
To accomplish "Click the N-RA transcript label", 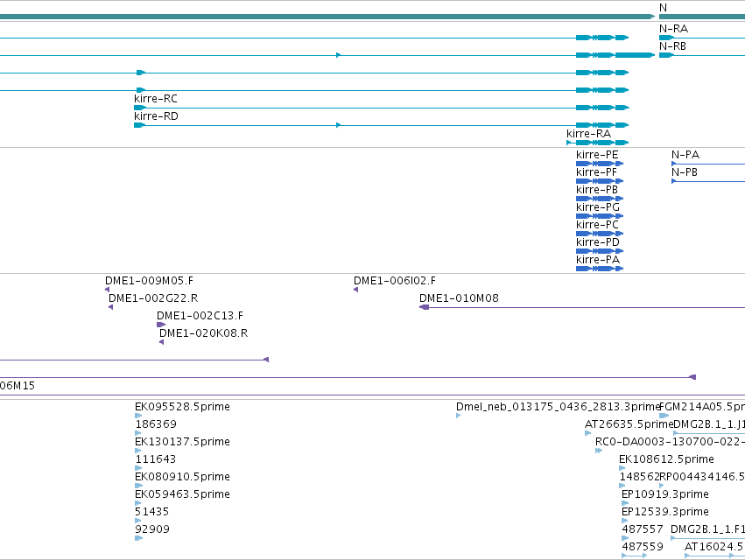I will 673,29.
